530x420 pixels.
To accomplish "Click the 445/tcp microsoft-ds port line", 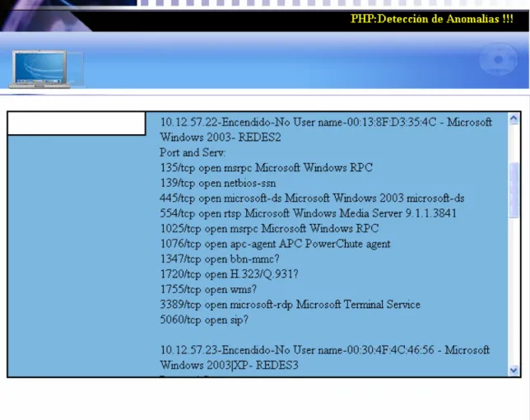I will (x=312, y=198).
